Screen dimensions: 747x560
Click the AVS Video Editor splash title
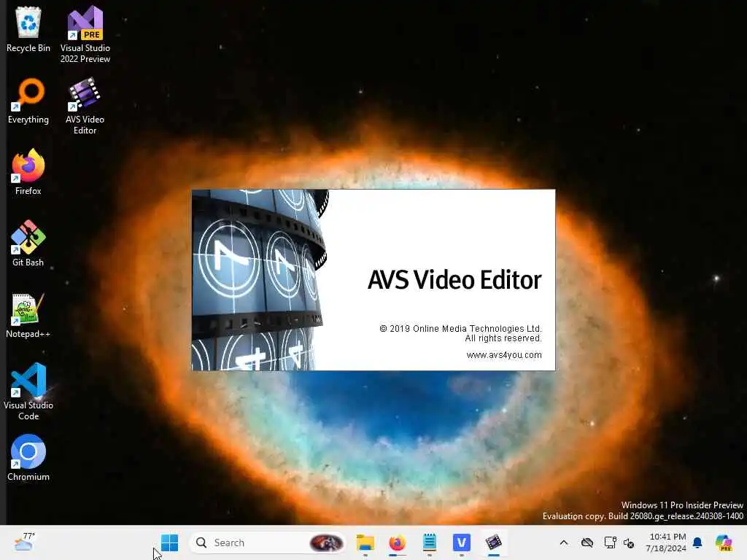454,280
